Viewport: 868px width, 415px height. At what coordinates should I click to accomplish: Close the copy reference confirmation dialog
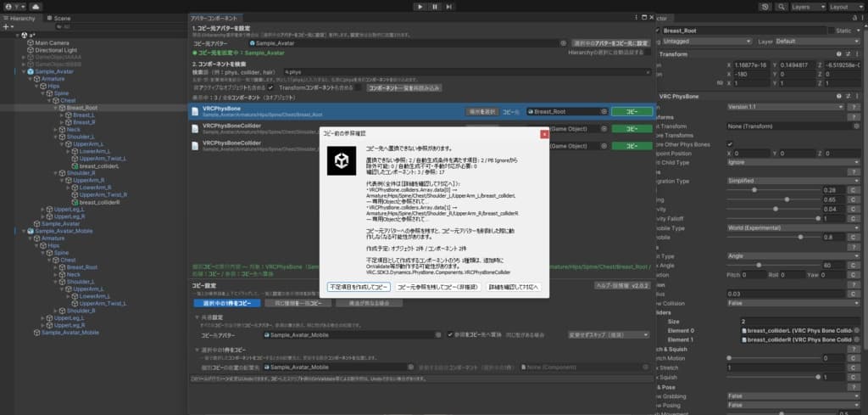544,133
